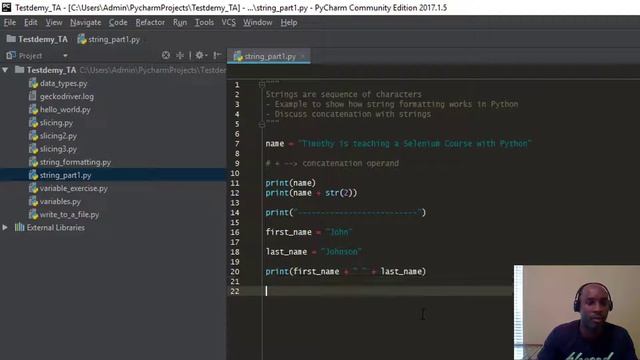Select write_to_a_file.py in project tree

[69, 214]
